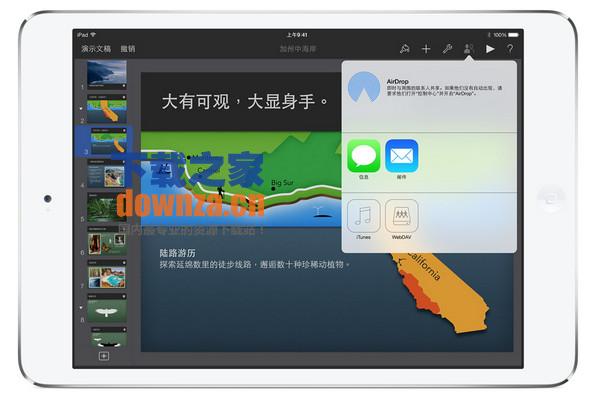The height and width of the screenshot is (401, 600).
Task: Tap the AirDrop icon in share popover
Action: [x=364, y=88]
